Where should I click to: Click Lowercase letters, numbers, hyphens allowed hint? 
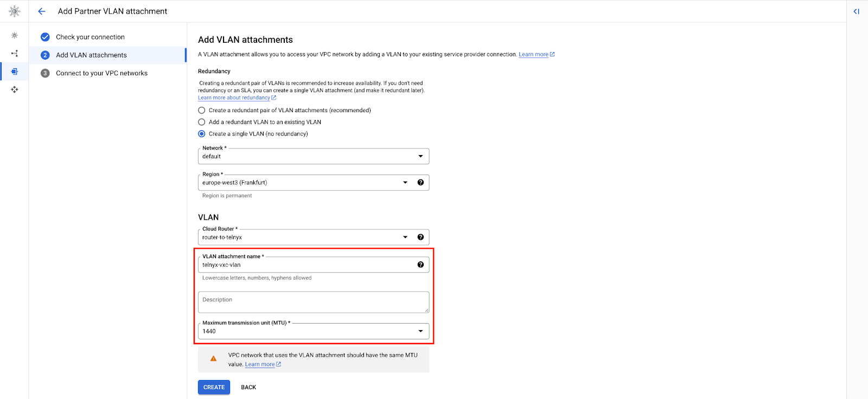tap(257, 278)
